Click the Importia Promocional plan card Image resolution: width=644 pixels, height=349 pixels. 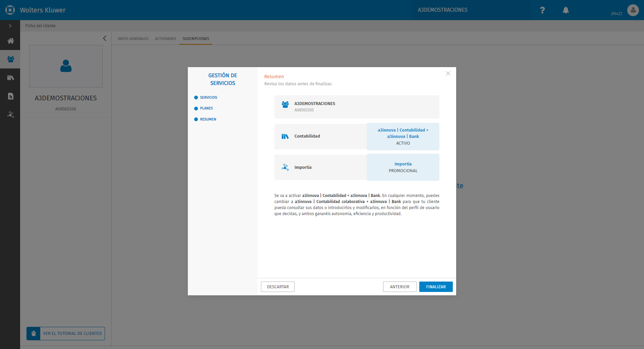coord(403,167)
